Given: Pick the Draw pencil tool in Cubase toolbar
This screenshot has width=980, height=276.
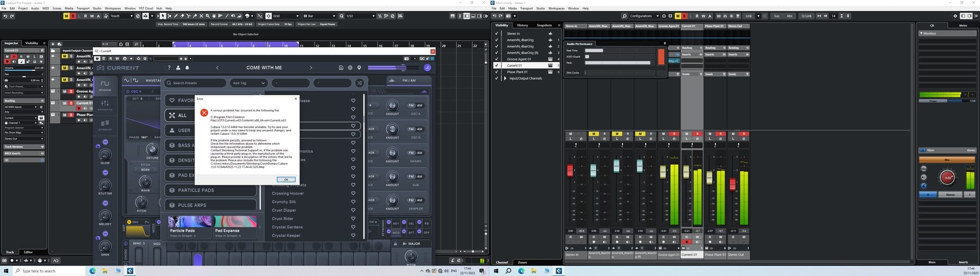Looking at the screenshot, I should click(x=176, y=16).
